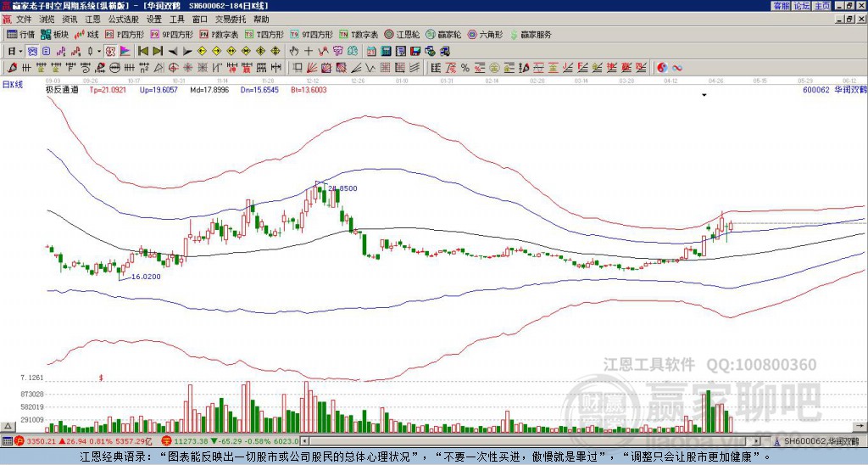Select the hand pan tool

(x=293, y=51)
